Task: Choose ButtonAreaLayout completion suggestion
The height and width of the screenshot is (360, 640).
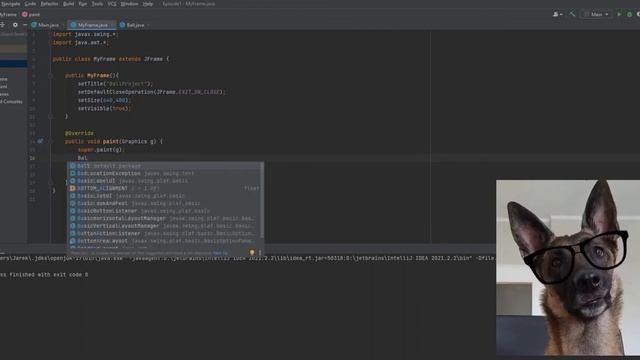Action: [x=165, y=241]
